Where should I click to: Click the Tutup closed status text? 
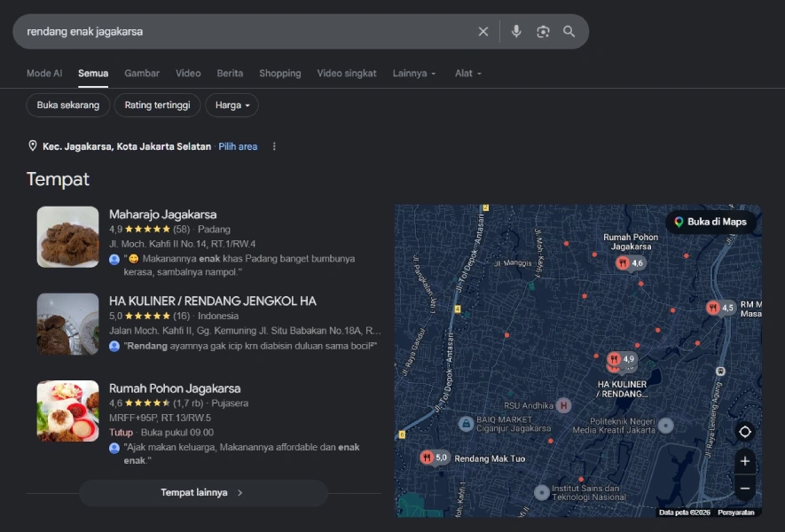[x=121, y=432]
